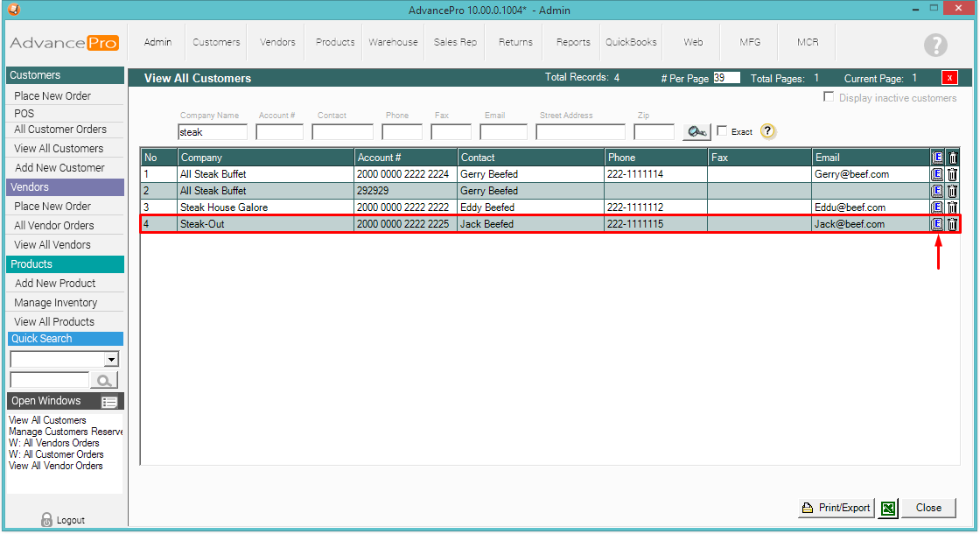Delete the Steak-Out customer via trash icon

(x=953, y=224)
